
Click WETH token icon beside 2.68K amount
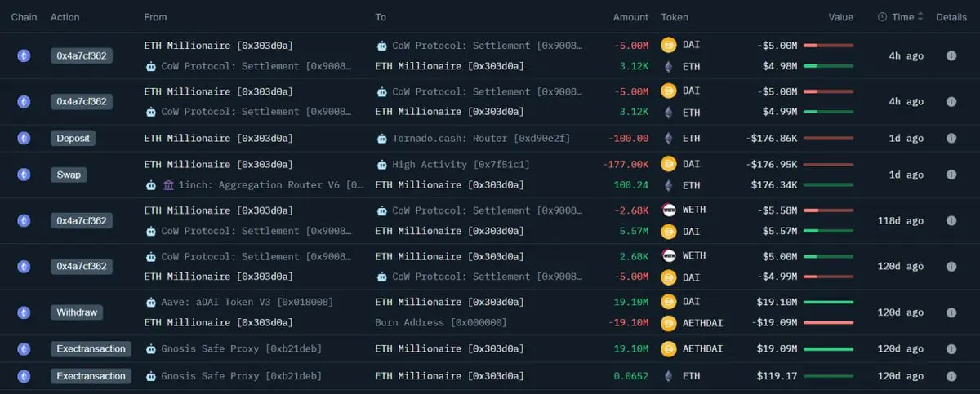pyautogui.click(x=668, y=256)
